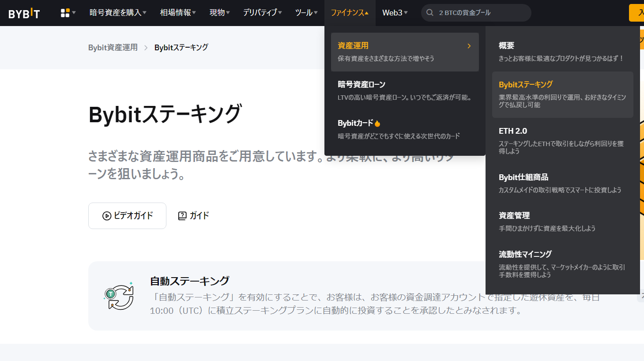Click ETH 2.0 in the finance submenu
Image resolution: width=644 pixels, height=361 pixels.
tap(513, 131)
